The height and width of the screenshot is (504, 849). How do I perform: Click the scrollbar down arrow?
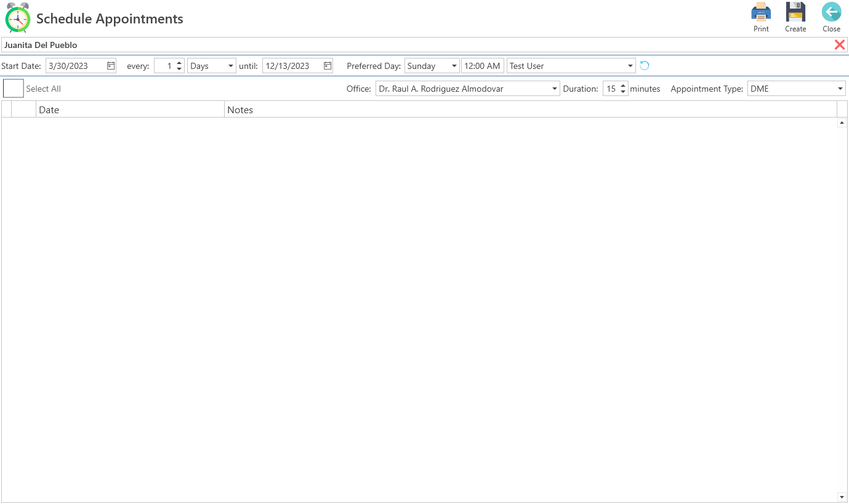point(842,497)
